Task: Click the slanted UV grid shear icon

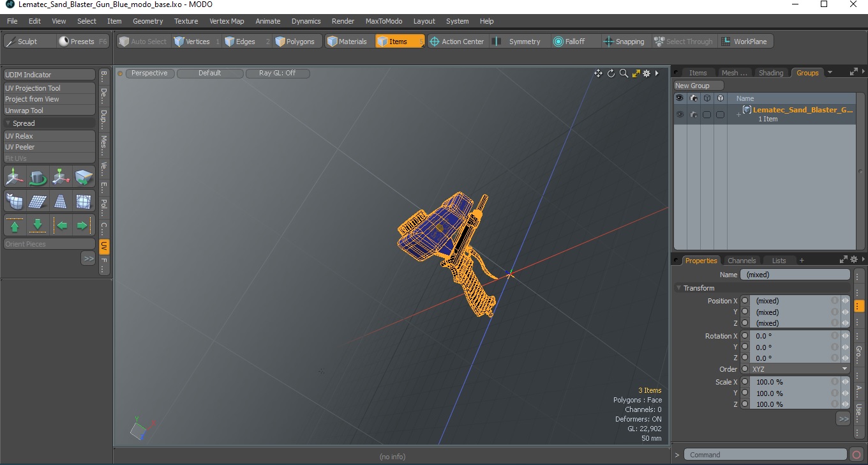Action: pyautogui.click(x=38, y=201)
